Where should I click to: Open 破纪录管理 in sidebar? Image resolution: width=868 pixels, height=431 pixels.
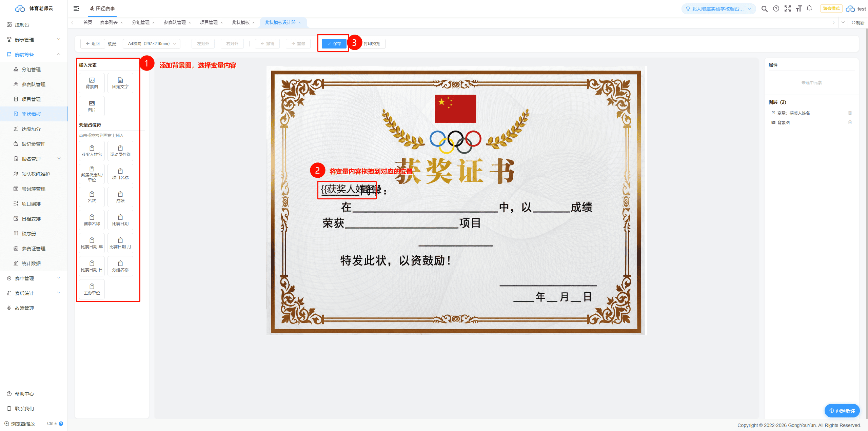tap(34, 144)
